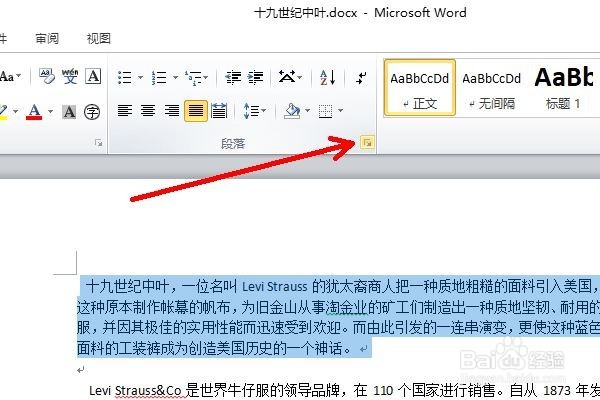This screenshot has width=600, height=400.
Task: Open the Font dialog launcher
Action: [98, 143]
